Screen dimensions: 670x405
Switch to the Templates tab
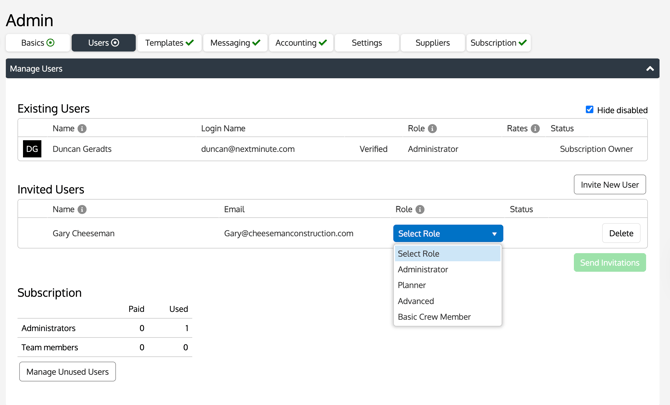pyautogui.click(x=169, y=43)
